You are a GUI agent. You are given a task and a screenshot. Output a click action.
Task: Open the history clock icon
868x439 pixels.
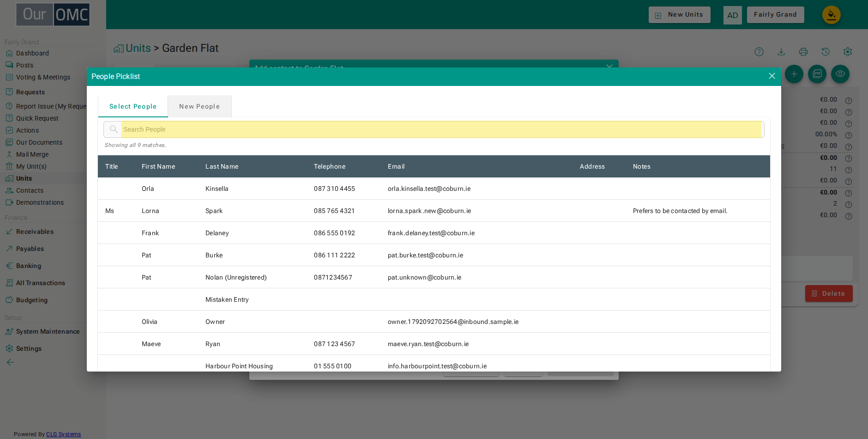point(826,52)
